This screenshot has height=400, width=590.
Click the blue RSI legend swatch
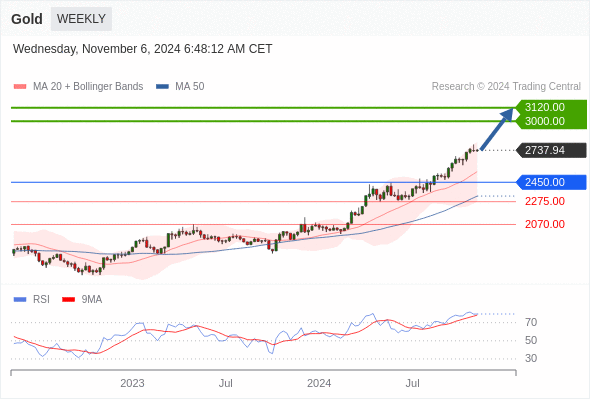20,300
